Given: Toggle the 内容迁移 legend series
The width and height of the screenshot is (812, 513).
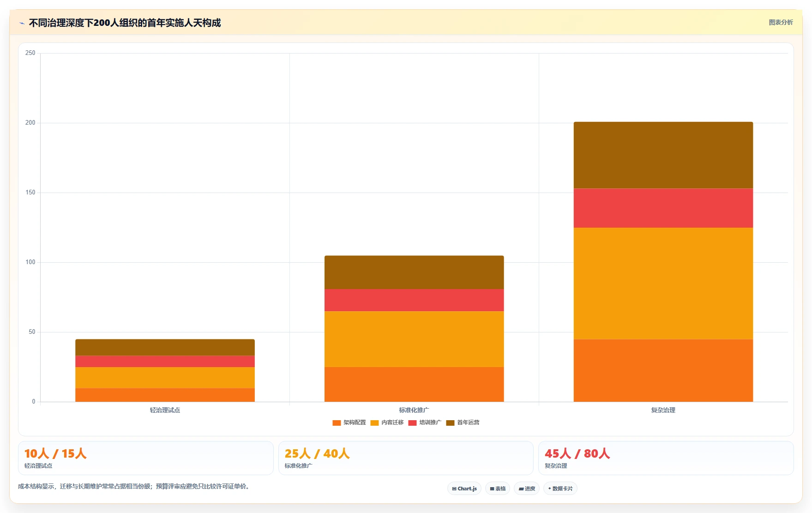Looking at the screenshot, I should coord(387,422).
